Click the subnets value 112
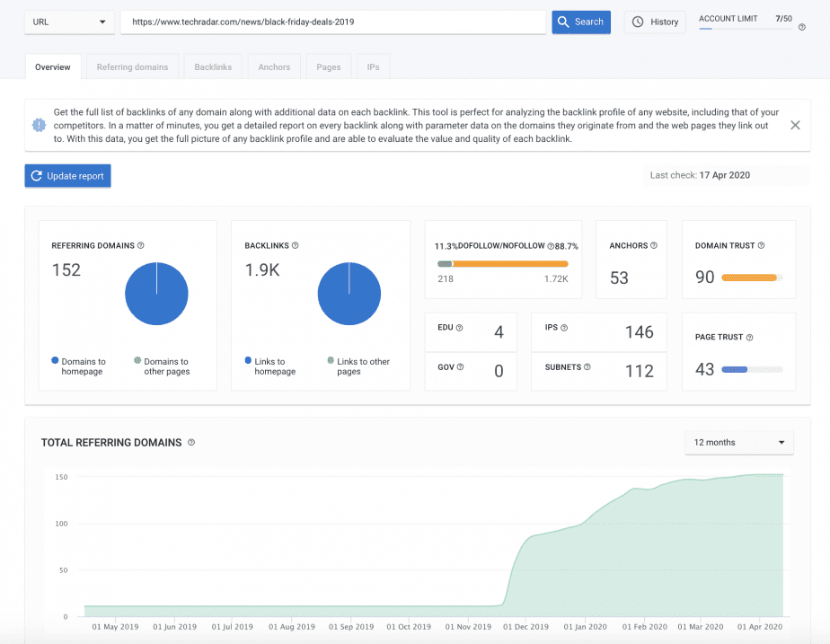 [640, 371]
